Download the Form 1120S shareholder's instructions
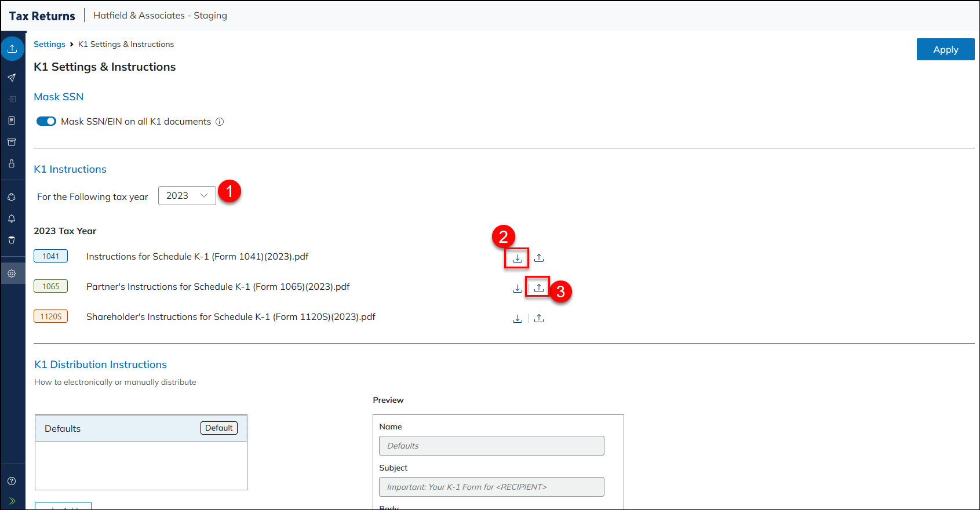Image resolution: width=980 pixels, height=510 pixels. click(517, 318)
